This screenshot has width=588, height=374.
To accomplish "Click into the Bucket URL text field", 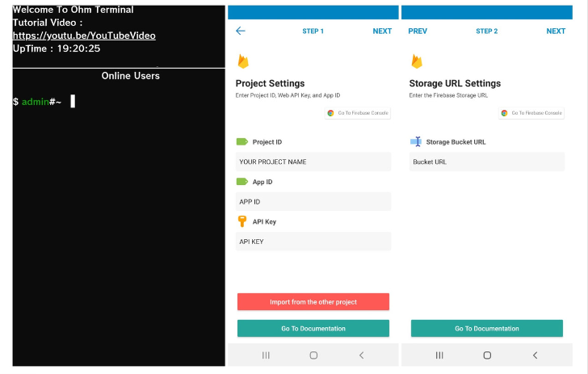I will (486, 162).
